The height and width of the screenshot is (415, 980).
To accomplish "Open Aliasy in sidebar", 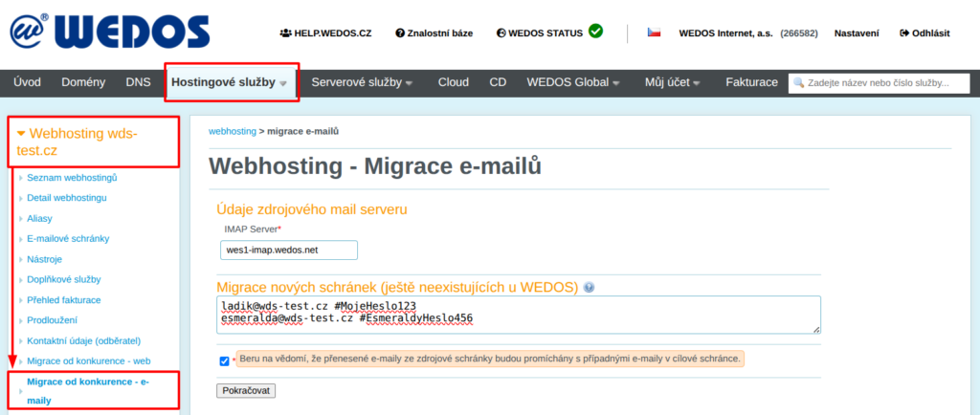I will 39,218.
